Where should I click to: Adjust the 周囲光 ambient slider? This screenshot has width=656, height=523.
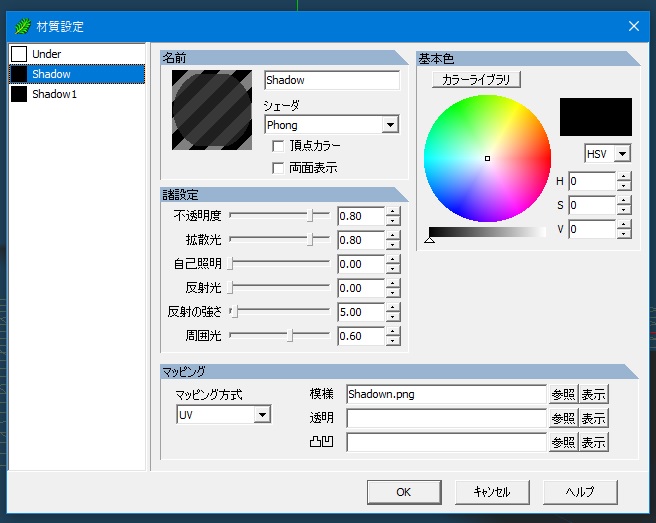pyautogui.click(x=279, y=336)
